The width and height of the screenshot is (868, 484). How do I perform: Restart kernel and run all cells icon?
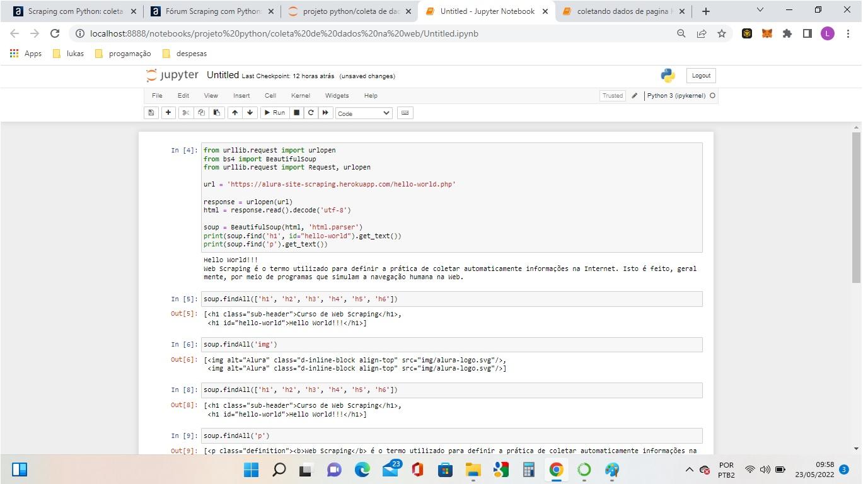tap(325, 113)
